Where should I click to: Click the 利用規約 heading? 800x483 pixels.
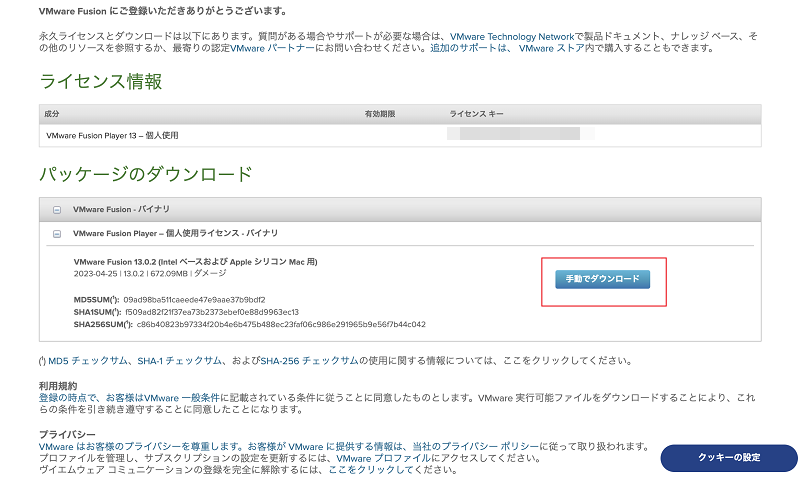pyautogui.click(x=58, y=386)
